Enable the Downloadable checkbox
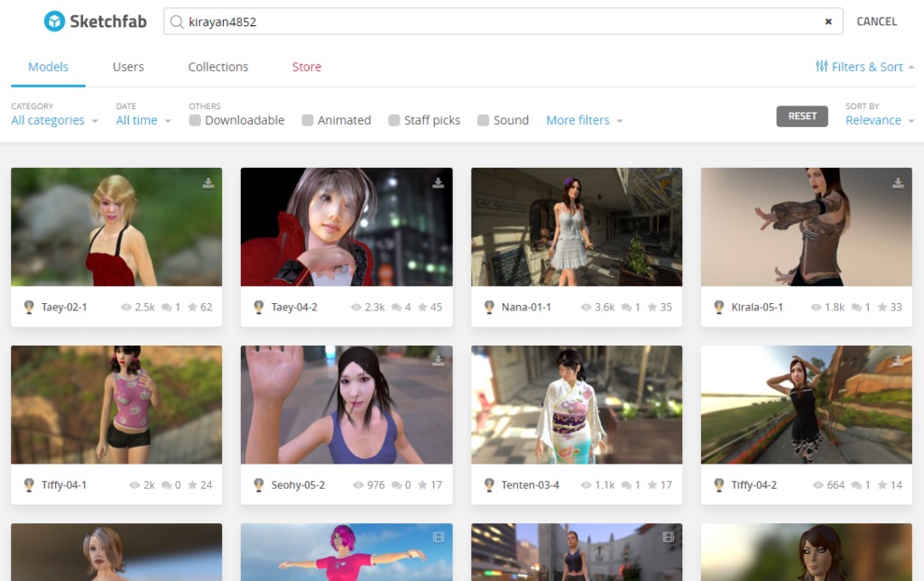The height and width of the screenshot is (581, 924). (195, 120)
